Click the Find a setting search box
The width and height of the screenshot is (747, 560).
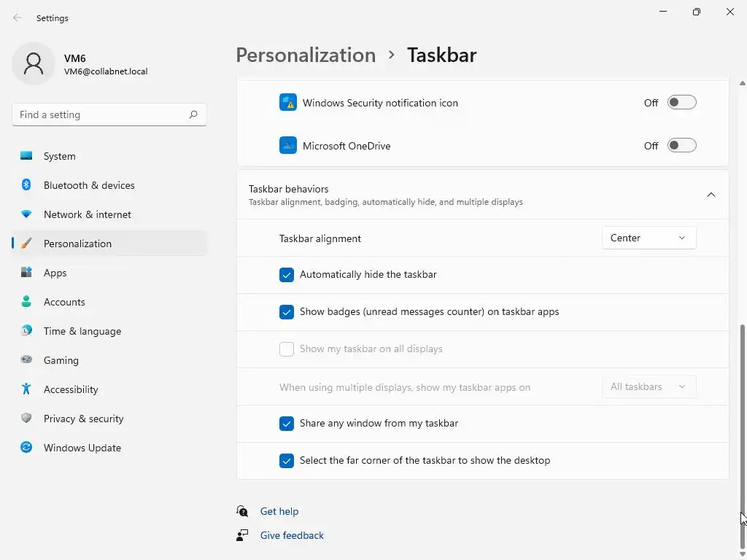click(102, 114)
